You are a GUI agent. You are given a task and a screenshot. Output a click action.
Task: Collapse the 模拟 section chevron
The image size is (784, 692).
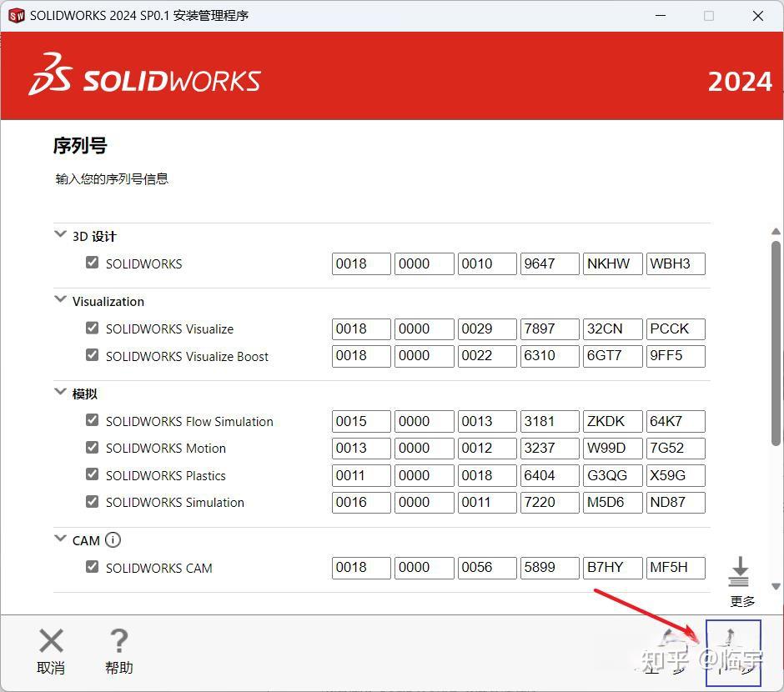(60, 391)
